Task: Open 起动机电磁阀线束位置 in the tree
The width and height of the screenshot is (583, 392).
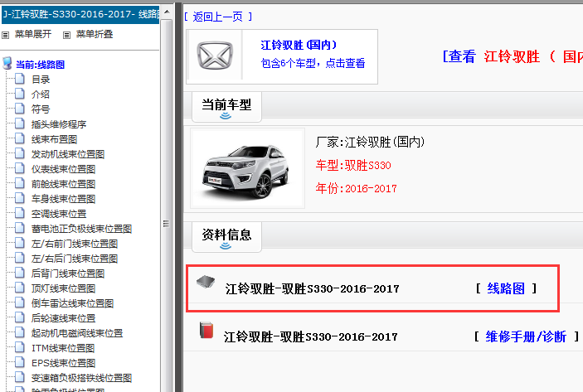Action: 77,333
